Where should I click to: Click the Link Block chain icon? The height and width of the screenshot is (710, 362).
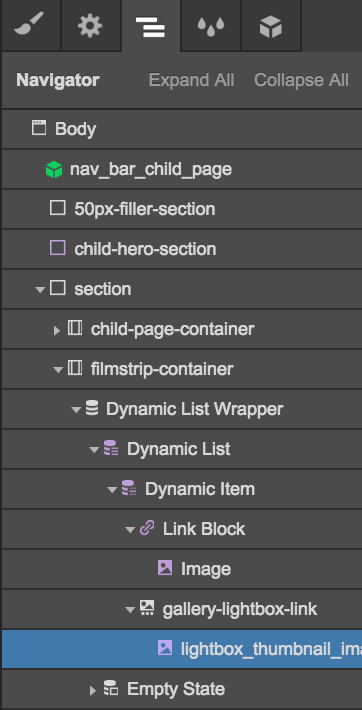147,528
